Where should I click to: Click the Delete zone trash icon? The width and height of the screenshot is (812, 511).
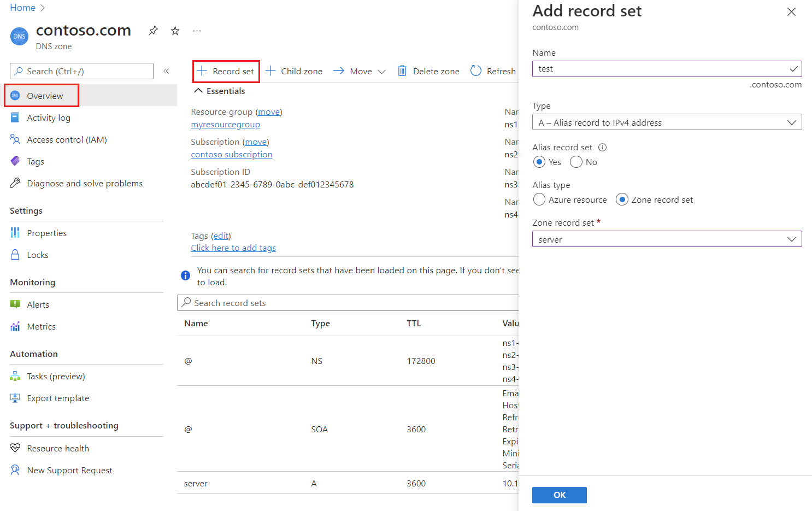pyautogui.click(x=402, y=71)
